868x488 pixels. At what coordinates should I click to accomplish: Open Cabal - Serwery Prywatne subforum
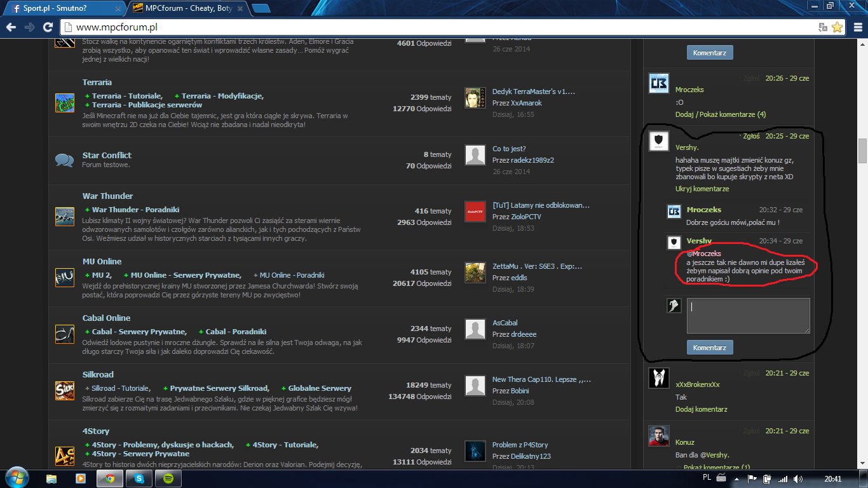tap(139, 332)
